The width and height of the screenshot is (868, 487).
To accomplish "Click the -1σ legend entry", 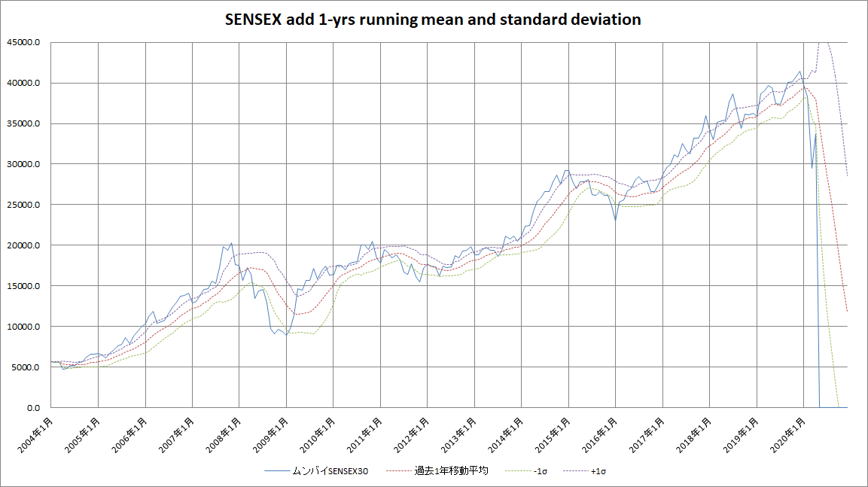I will point(526,471).
